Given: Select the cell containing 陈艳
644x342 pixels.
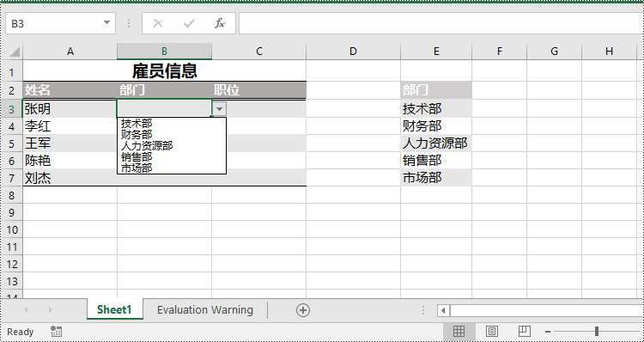Looking at the screenshot, I should click(x=70, y=161).
